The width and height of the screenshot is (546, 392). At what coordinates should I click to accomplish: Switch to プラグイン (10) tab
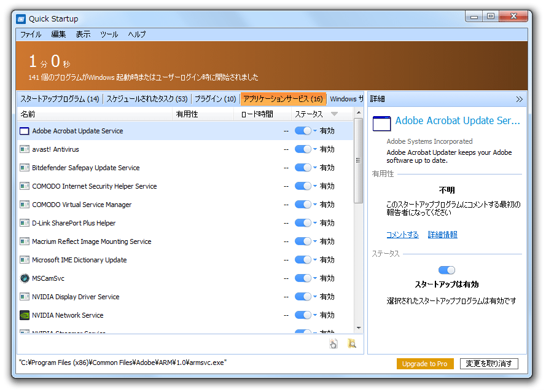(215, 99)
